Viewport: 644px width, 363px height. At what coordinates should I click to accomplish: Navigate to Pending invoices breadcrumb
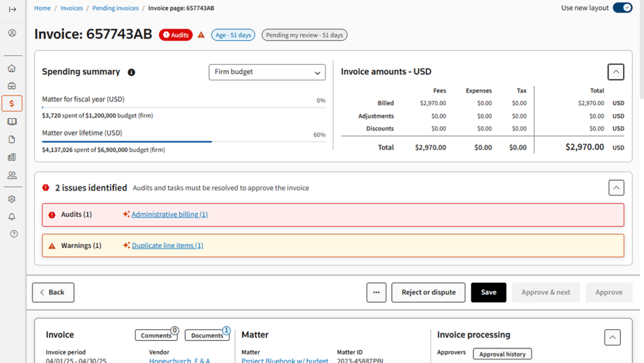[115, 8]
